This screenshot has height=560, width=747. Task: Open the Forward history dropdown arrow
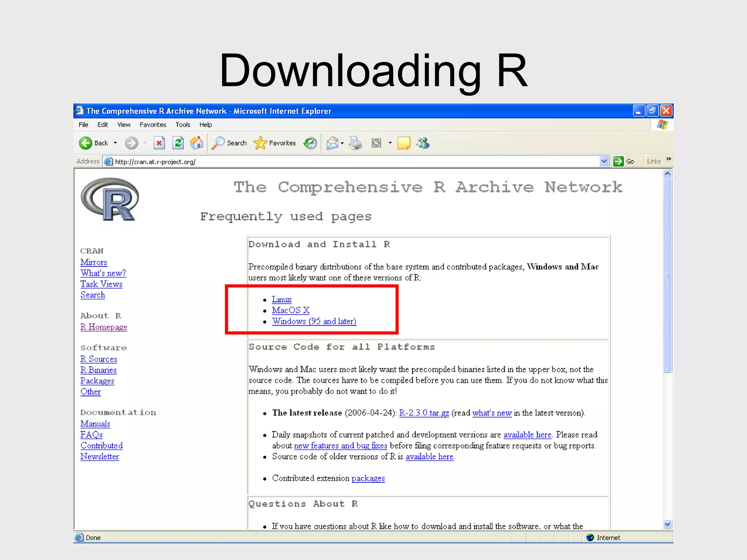point(145,143)
